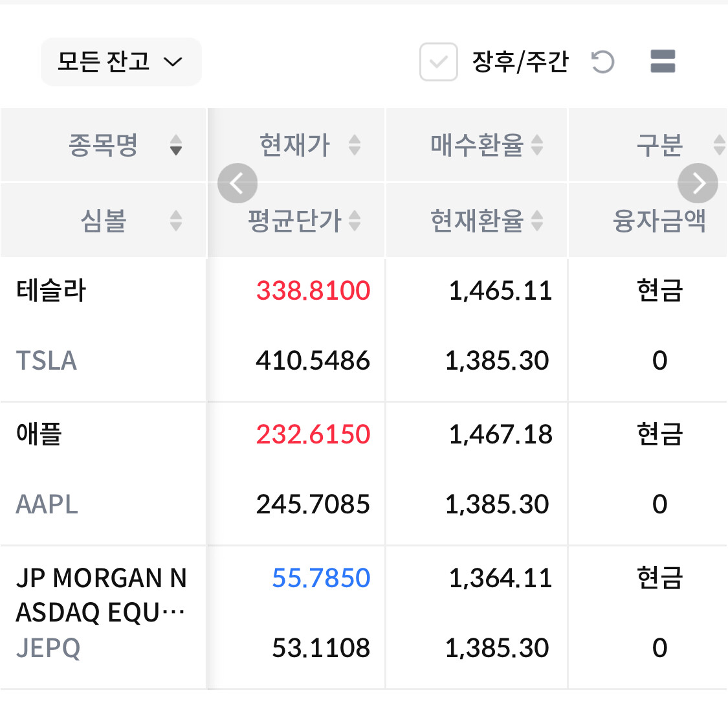Open the 애플 stock row
The height and width of the screenshot is (718, 728).
(39, 434)
